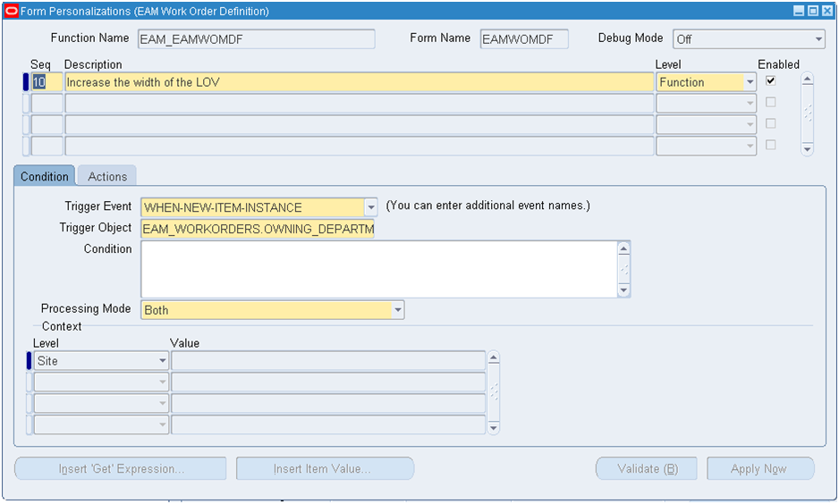Viewport: 839px width, 504px height.
Task: Toggle the Enabled checkbox in second row
Action: coord(770,102)
